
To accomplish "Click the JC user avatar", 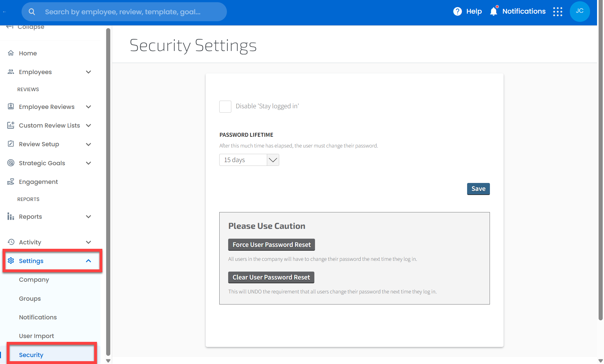I will pos(579,11).
